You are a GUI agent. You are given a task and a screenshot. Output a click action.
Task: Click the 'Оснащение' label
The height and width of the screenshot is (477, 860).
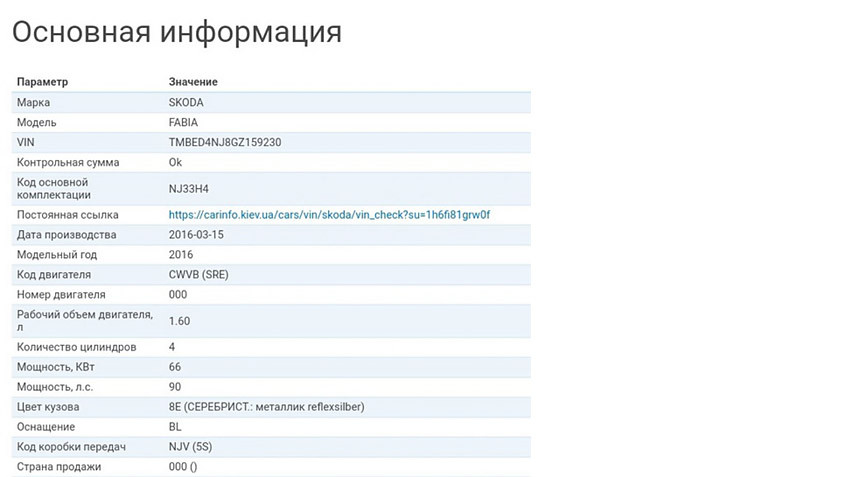46,427
